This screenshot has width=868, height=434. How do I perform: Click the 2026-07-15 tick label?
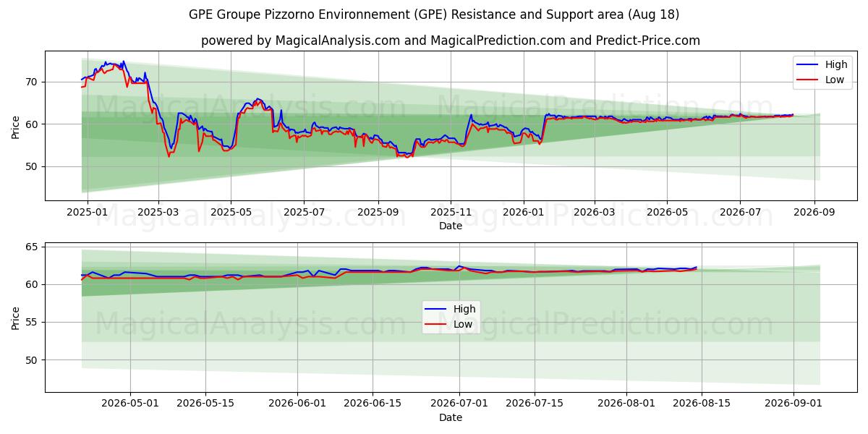pos(535,404)
